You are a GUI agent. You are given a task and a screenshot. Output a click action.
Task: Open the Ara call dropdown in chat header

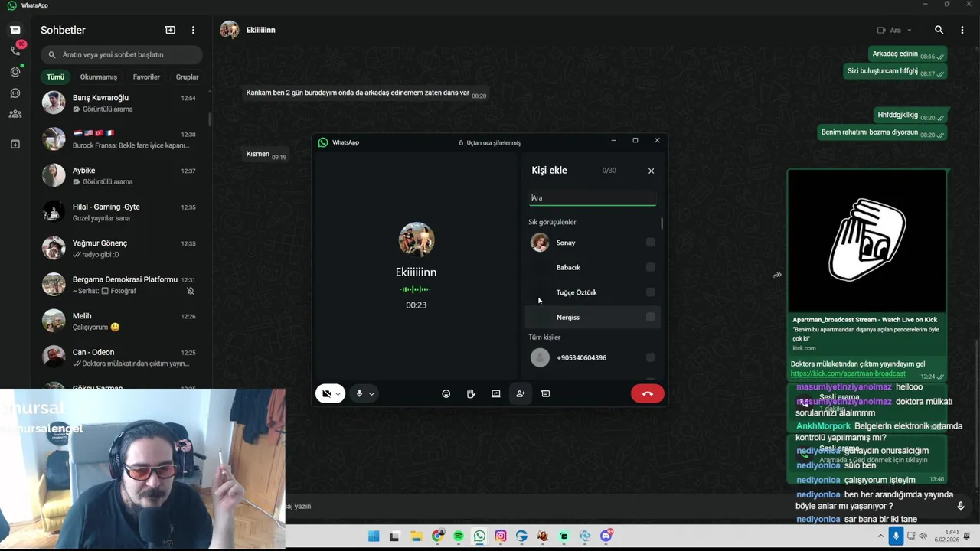pos(894,30)
